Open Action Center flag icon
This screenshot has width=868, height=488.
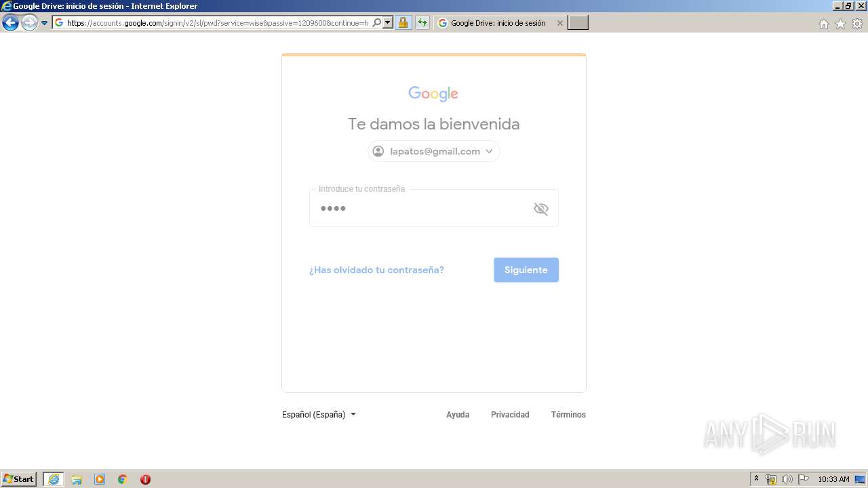point(804,479)
